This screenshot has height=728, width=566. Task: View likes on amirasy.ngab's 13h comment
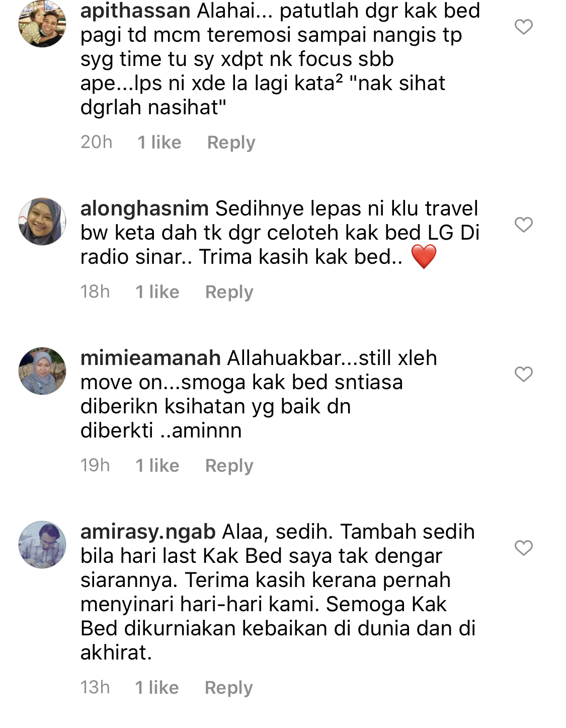pyautogui.click(x=157, y=688)
